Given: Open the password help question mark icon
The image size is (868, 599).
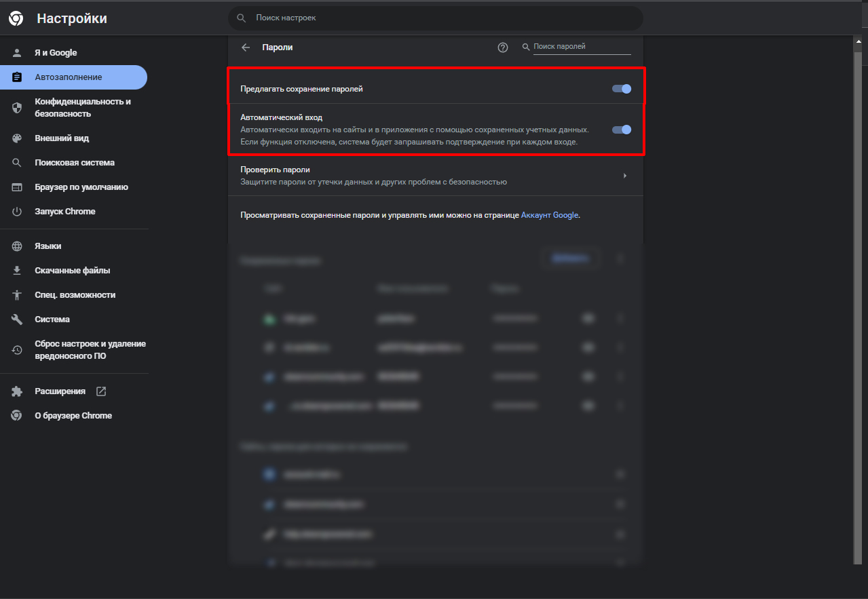Looking at the screenshot, I should point(503,47).
